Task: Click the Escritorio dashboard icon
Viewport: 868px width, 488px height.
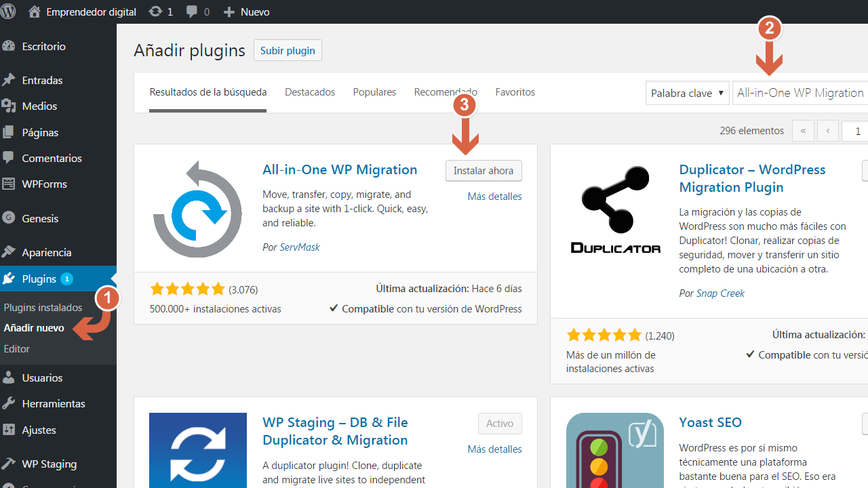Action: click(x=9, y=46)
